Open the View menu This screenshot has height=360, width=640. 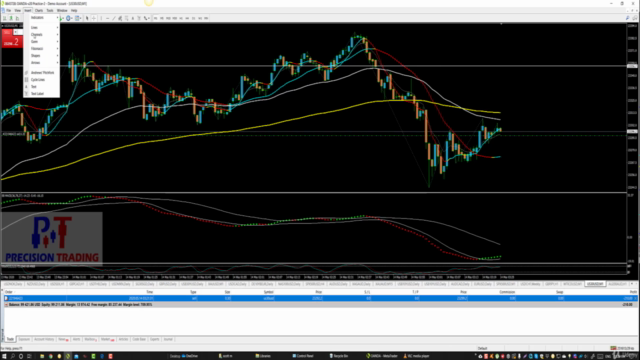coord(18,10)
